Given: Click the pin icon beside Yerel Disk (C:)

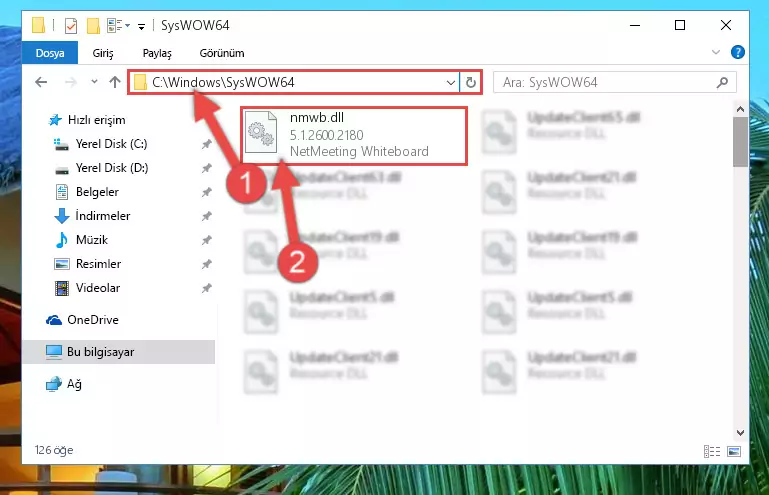Looking at the screenshot, I should (x=206, y=144).
